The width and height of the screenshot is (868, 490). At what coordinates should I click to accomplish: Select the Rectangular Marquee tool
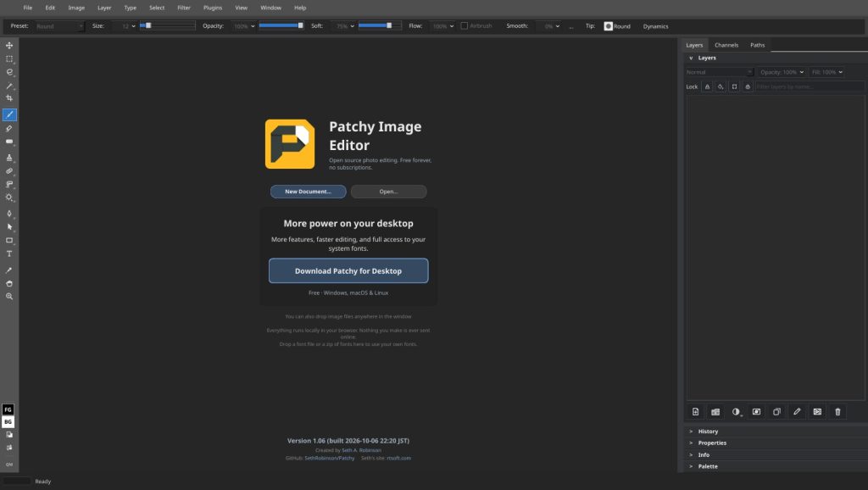[x=9, y=58]
